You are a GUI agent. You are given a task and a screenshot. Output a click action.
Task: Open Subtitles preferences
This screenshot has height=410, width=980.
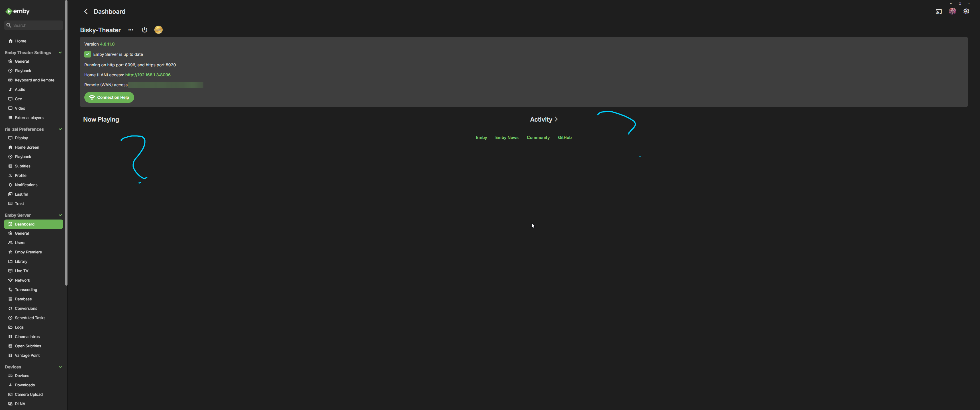[34, 166]
